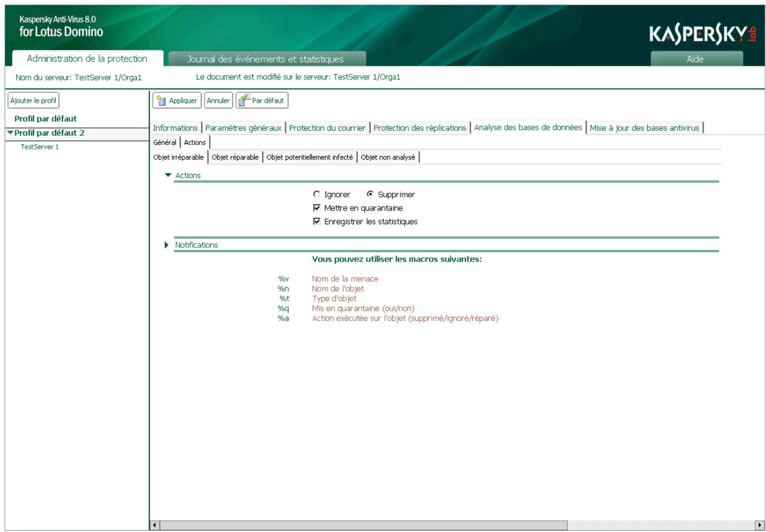Open the Aide tab
The height and width of the screenshot is (532, 766).
coord(696,59)
